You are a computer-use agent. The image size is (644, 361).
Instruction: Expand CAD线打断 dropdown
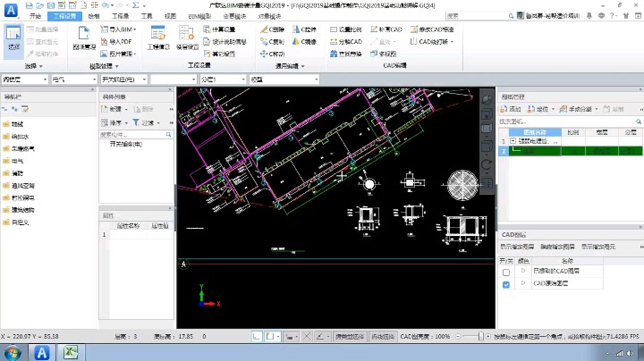[452, 41]
